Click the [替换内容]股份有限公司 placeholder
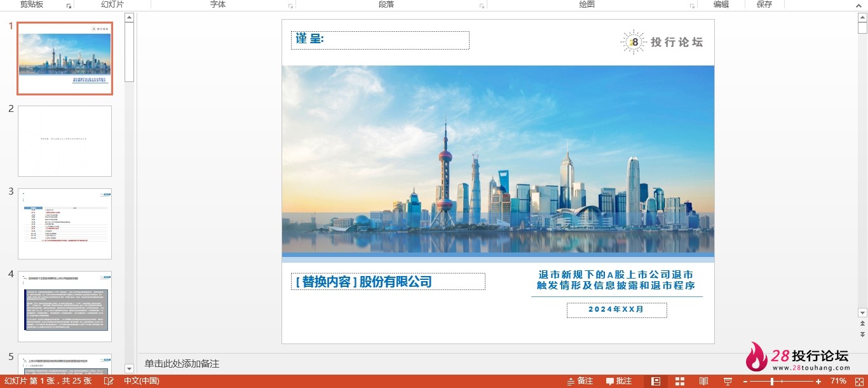Image resolution: width=868 pixels, height=388 pixels. tap(388, 281)
